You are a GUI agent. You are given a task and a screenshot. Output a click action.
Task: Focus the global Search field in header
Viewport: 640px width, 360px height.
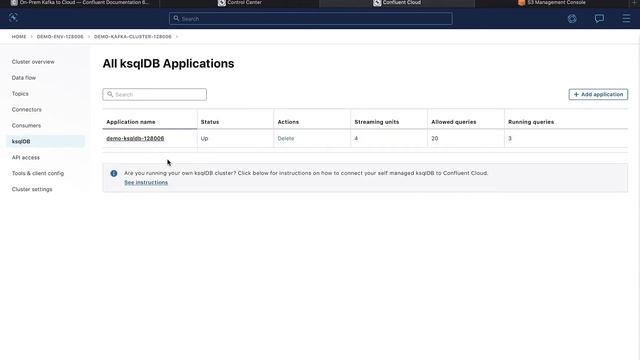point(311,18)
